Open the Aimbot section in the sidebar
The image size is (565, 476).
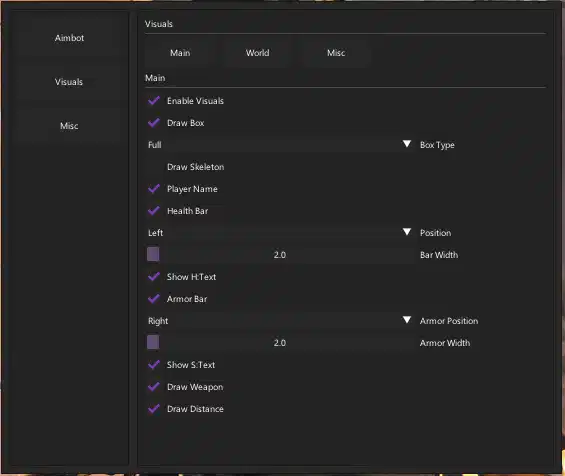click(69, 38)
